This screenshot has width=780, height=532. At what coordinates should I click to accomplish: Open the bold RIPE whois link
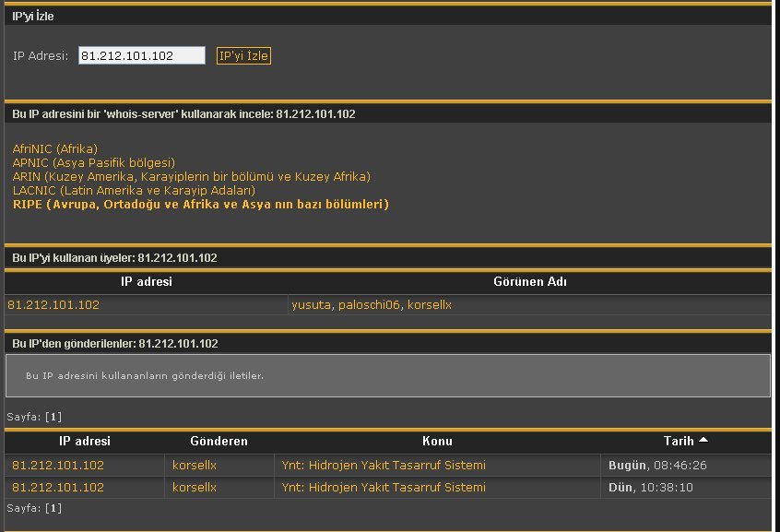(200, 204)
